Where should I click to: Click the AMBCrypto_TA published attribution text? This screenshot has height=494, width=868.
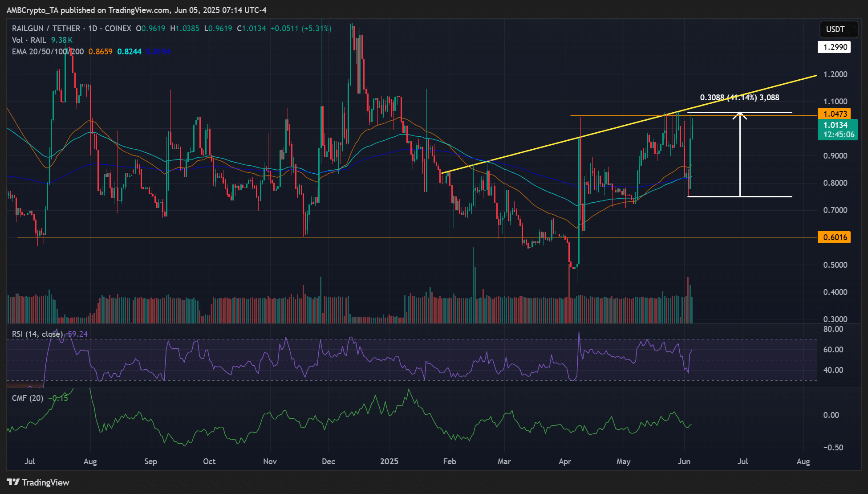[x=137, y=10]
